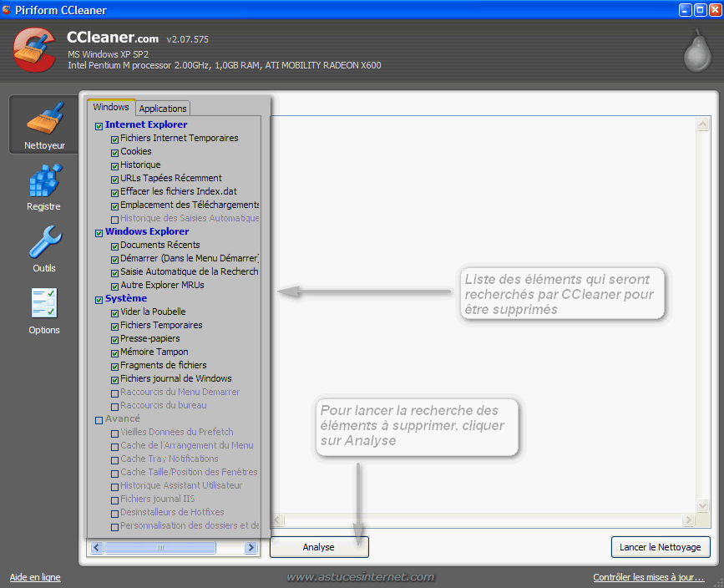Open the Aide en ligne link
724x588 pixels.
pyautogui.click(x=35, y=577)
